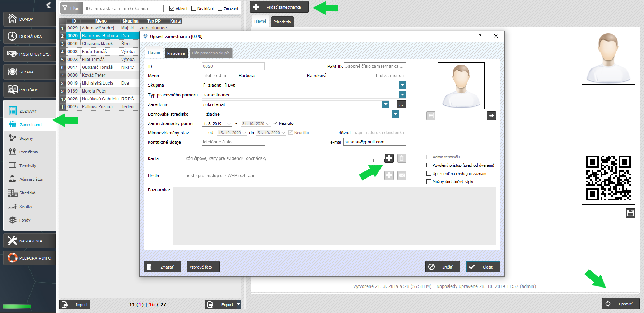Screen dimensions: 644x313
Task: Open the Mimoevidenčný do date picker
Action: [283, 133]
